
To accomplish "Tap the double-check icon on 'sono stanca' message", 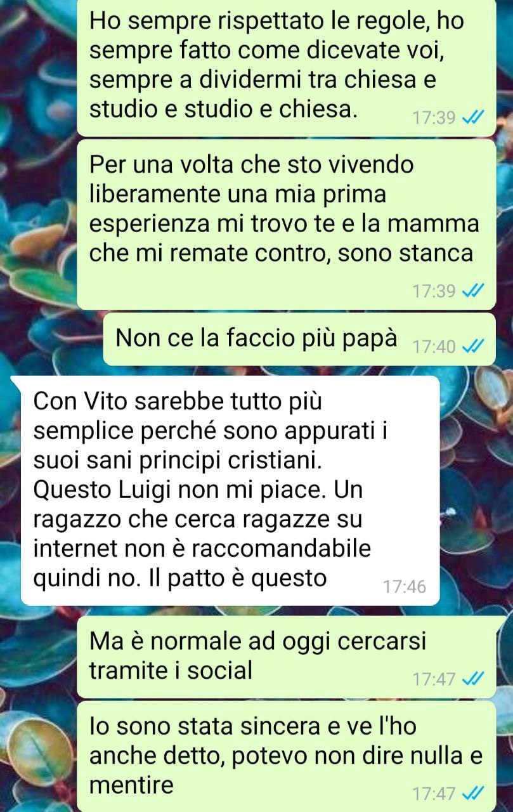I will [474, 291].
